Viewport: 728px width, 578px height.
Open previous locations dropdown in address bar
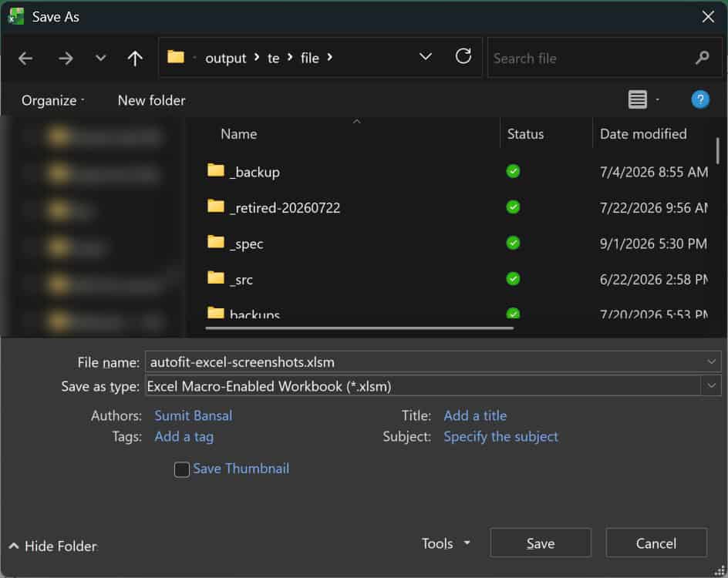pos(425,57)
